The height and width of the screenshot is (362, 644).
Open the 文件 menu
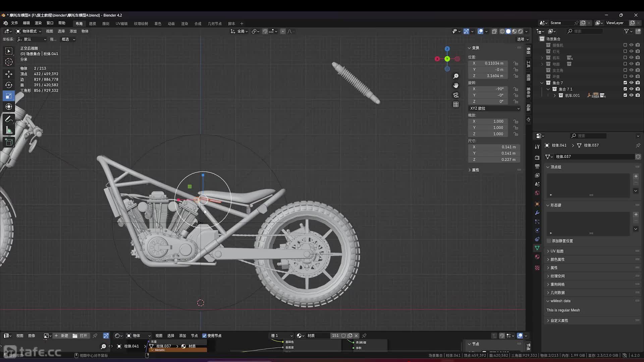click(x=14, y=23)
